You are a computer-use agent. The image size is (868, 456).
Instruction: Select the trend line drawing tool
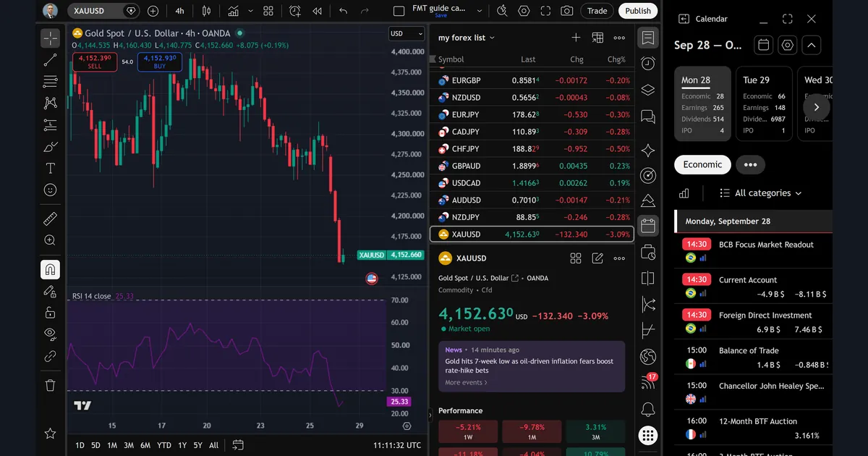coord(50,60)
